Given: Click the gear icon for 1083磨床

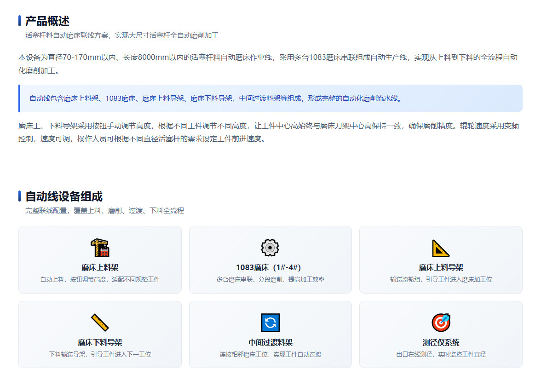Looking at the screenshot, I should tap(270, 248).
